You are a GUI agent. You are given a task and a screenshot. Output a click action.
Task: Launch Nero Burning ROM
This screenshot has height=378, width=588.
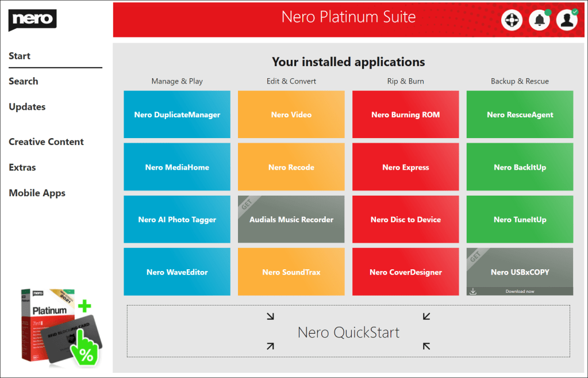pyautogui.click(x=405, y=114)
